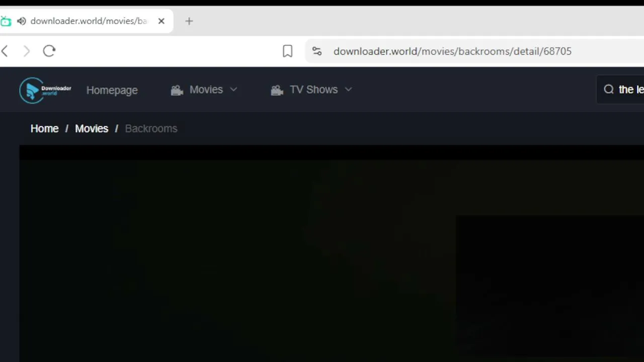Click the forward navigation arrow
The image size is (644, 362).
point(26,51)
